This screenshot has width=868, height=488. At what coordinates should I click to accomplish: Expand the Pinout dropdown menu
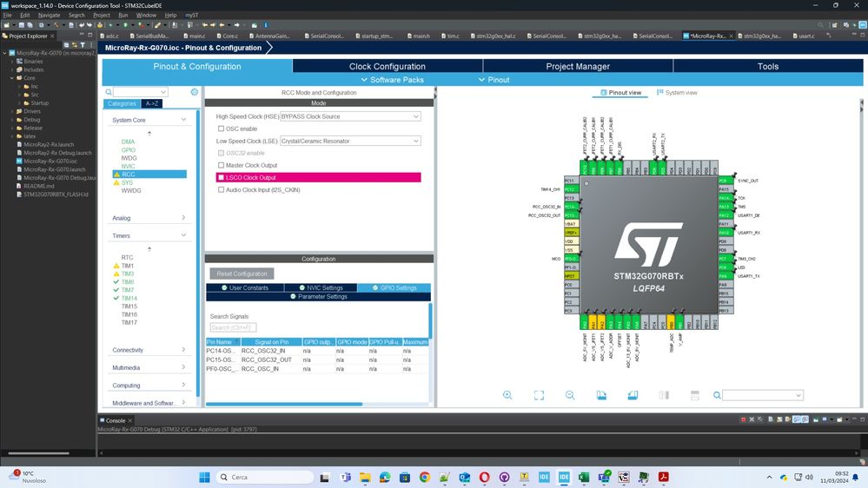494,80
